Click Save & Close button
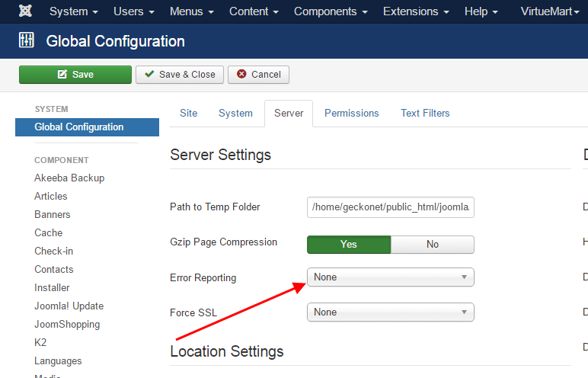Image resolution: width=588 pixels, height=378 pixels. coord(180,75)
